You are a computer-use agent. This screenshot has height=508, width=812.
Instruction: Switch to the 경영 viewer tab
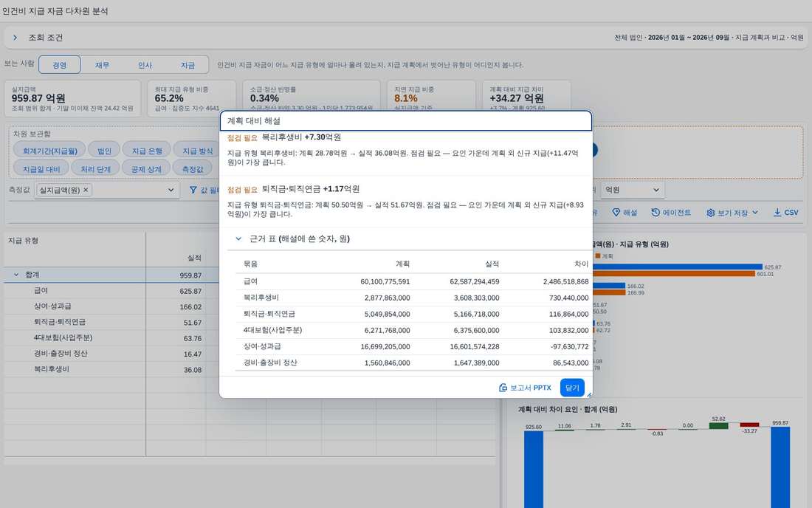click(x=60, y=65)
